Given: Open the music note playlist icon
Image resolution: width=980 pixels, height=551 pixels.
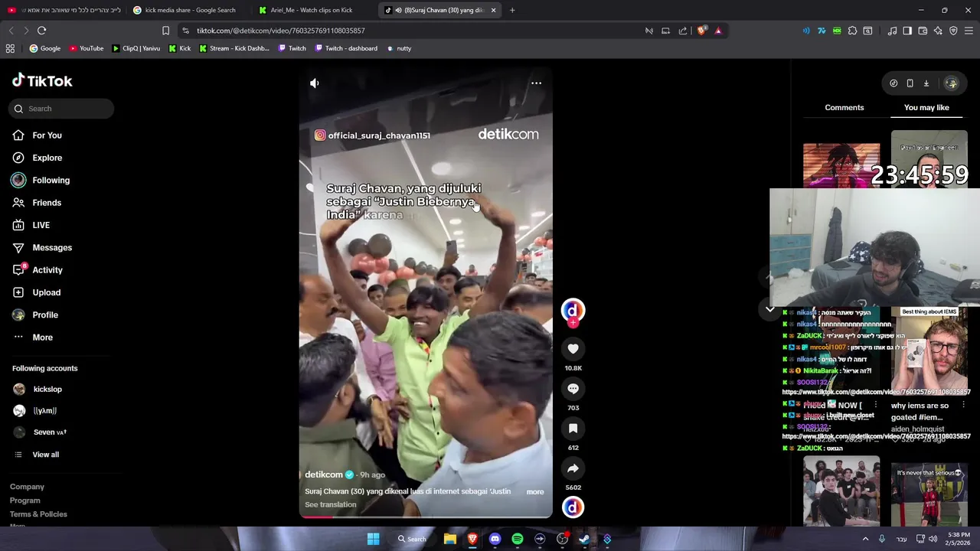Looking at the screenshot, I should pyautogui.click(x=892, y=31).
